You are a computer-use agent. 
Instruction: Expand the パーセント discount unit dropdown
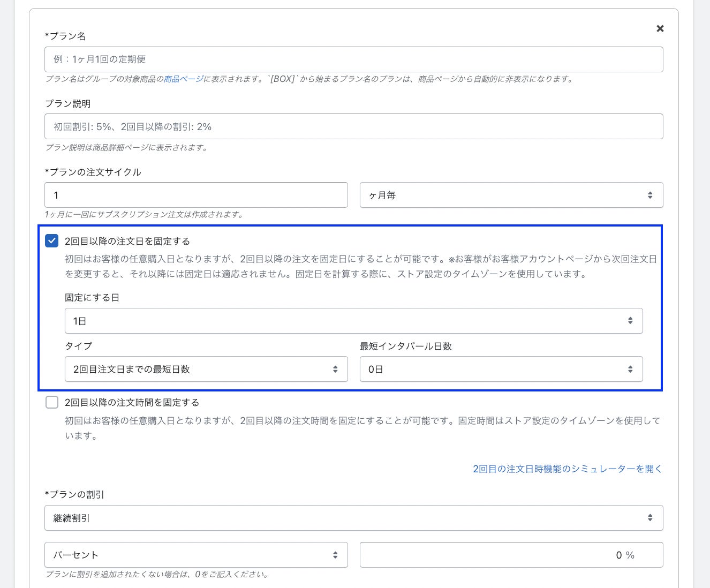(196, 555)
